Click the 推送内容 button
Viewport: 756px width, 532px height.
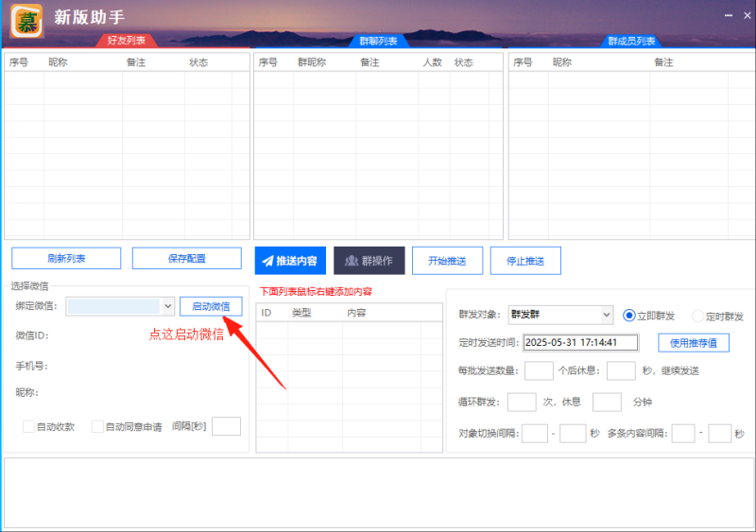click(x=290, y=261)
